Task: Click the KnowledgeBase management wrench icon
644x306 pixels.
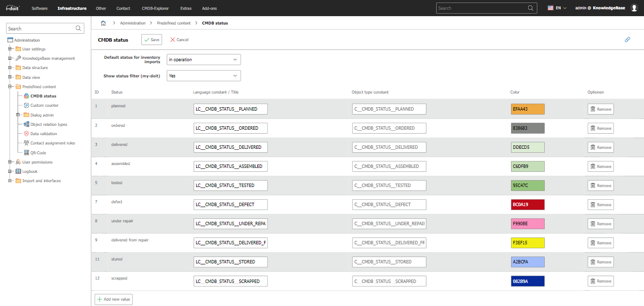Action: pos(18,58)
